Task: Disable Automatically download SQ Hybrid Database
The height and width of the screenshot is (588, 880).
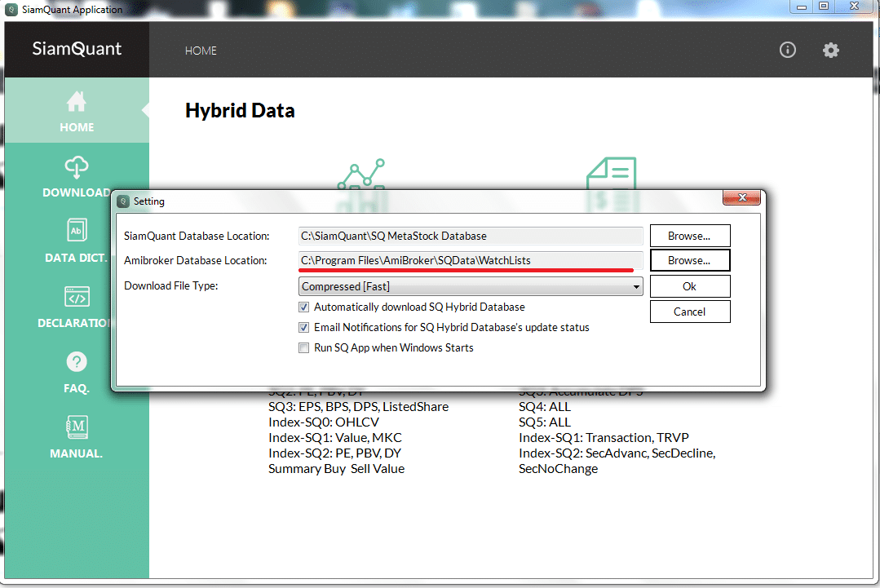Action: 304,307
